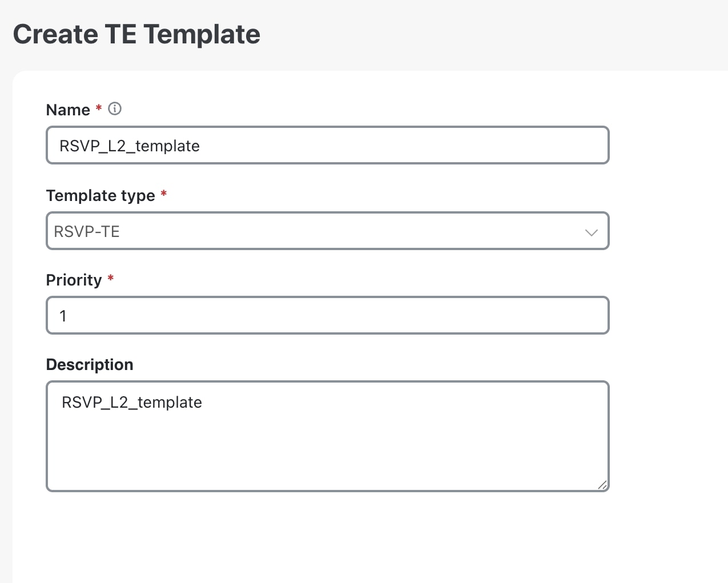Click the required asterisk next to Priority
Image resolution: width=728 pixels, height=583 pixels.
pos(110,279)
